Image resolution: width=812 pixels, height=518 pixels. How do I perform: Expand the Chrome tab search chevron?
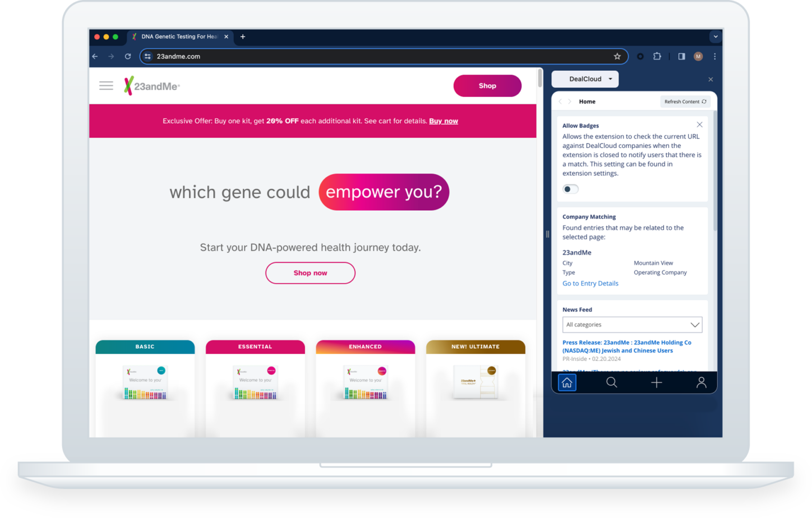tap(715, 37)
